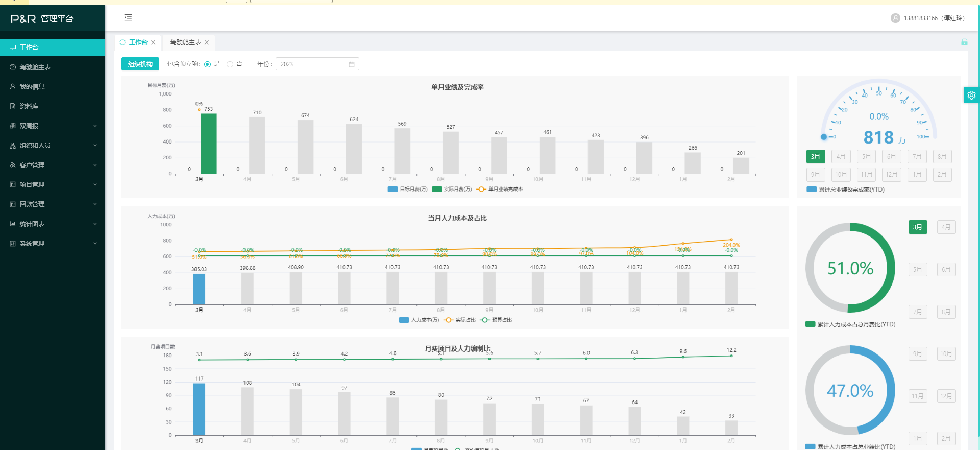The height and width of the screenshot is (450, 980).
Task: Click the 回款管理 icon in sidebar
Action: point(13,204)
